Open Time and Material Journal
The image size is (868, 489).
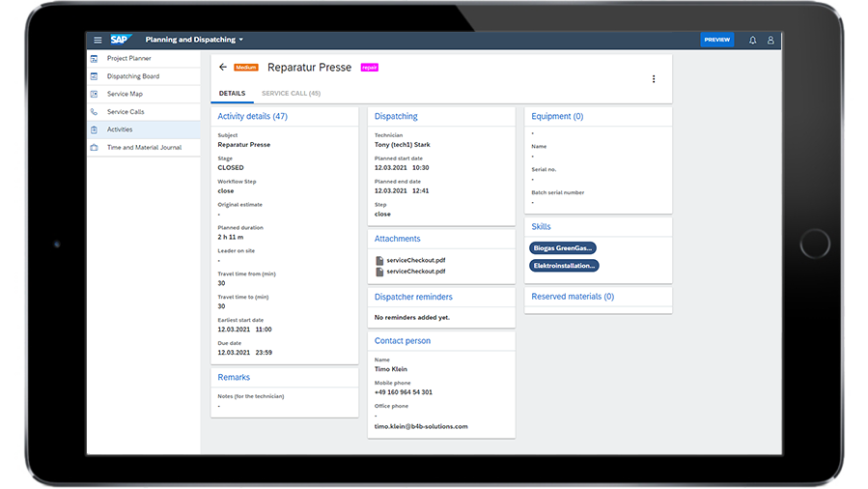(144, 148)
